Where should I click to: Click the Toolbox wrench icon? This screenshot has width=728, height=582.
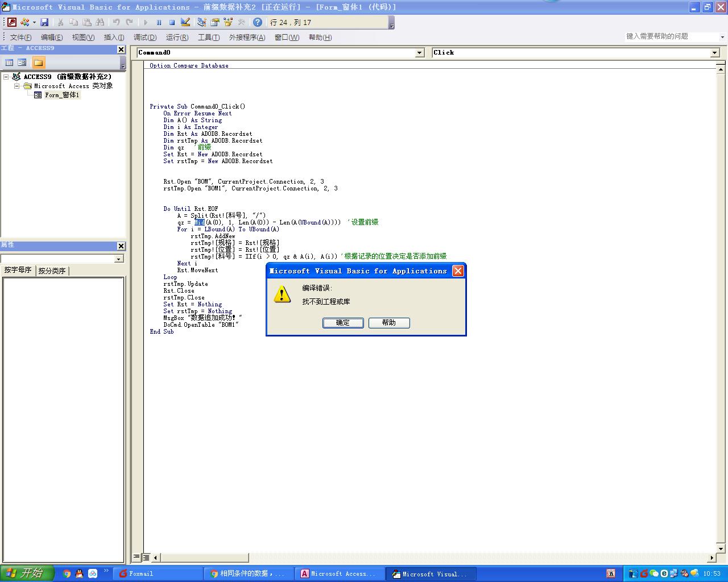(241, 22)
